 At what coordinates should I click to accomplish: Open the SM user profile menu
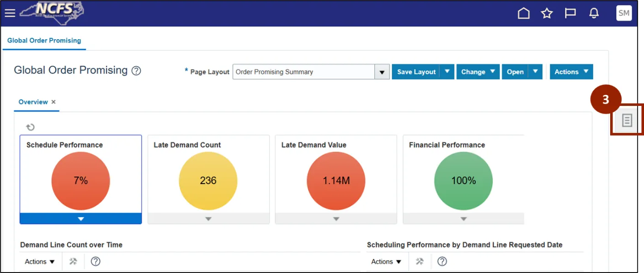pyautogui.click(x=623, y=13)
